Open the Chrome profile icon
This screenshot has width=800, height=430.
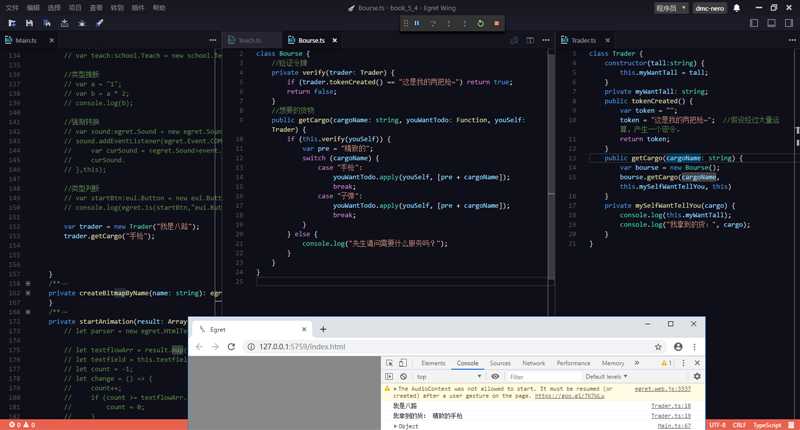tap(678, 347)
